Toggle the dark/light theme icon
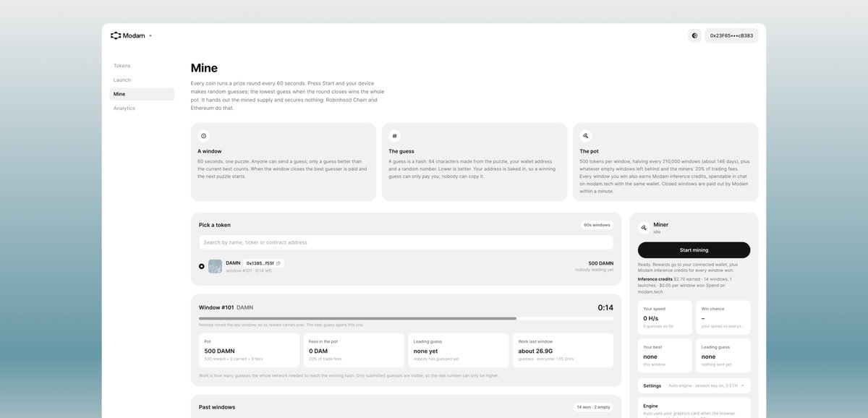 tap(694, 35)
